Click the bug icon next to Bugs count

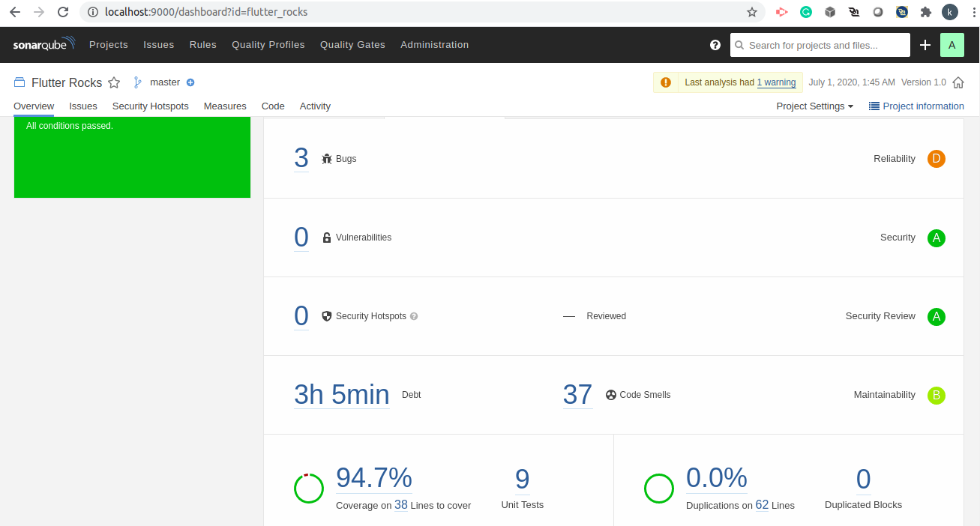coord(326,158)
